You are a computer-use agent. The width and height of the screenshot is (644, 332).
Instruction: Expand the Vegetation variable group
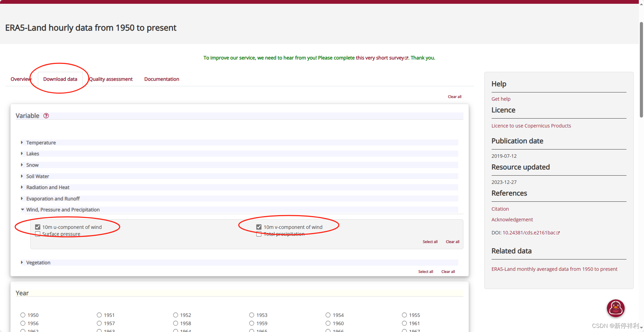pyautogui.click(x=38, y=263)
